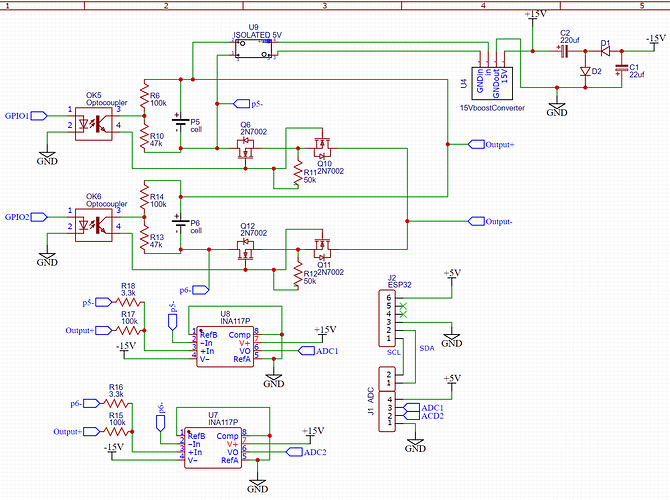
Task: Click the GPIO1 port flag
Action: (39, 116)
